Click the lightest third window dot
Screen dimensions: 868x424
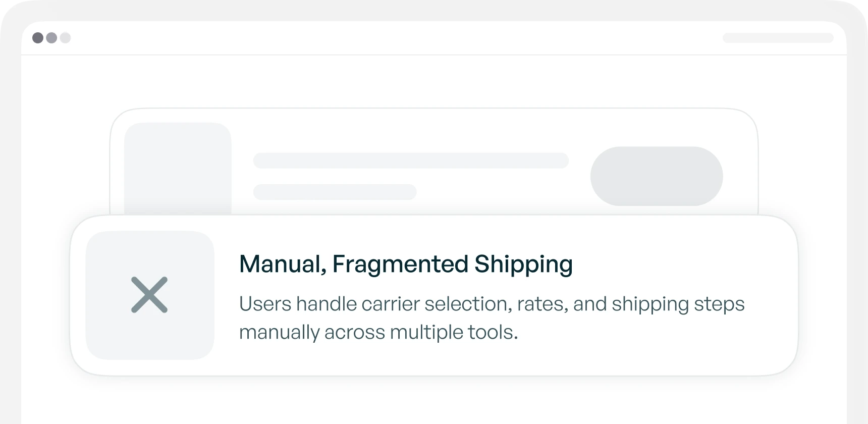(65, 38)
